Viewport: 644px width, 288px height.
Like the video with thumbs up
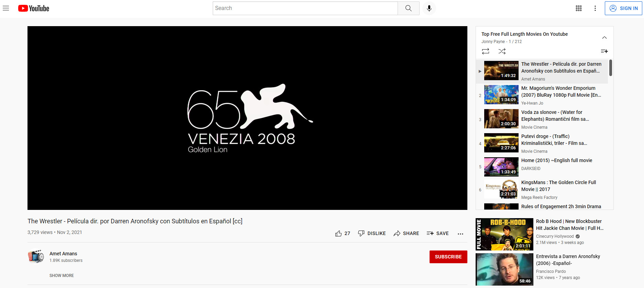[339, 233]
